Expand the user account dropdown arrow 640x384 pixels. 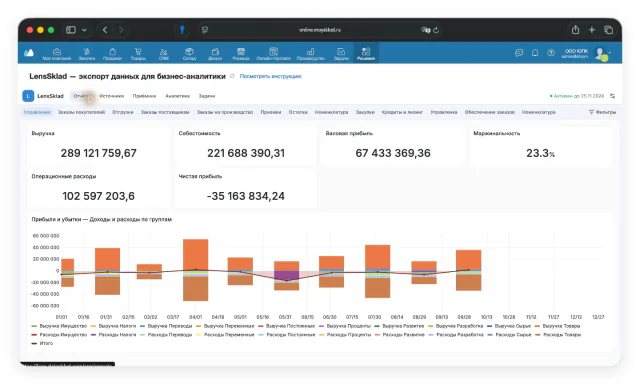pyautogui.click(x=610, y=53)
